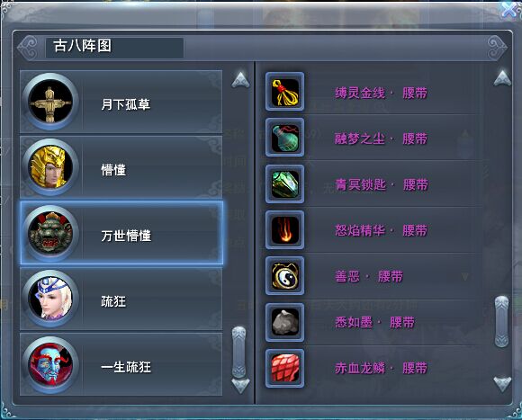Select the 怒焰精华 flame icon
Image resolution: width=522 pixels, height=420 pixels.
pyautogui.click(x=284, y=230)
